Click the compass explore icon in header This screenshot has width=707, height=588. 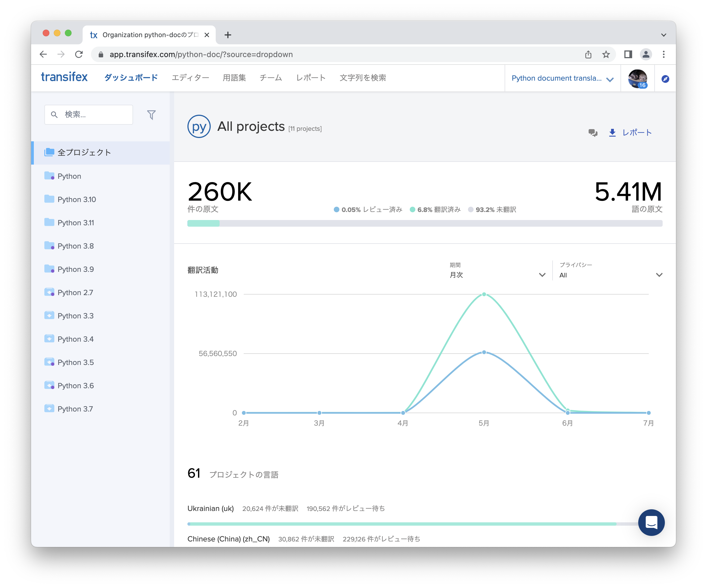tap(665, 79)
